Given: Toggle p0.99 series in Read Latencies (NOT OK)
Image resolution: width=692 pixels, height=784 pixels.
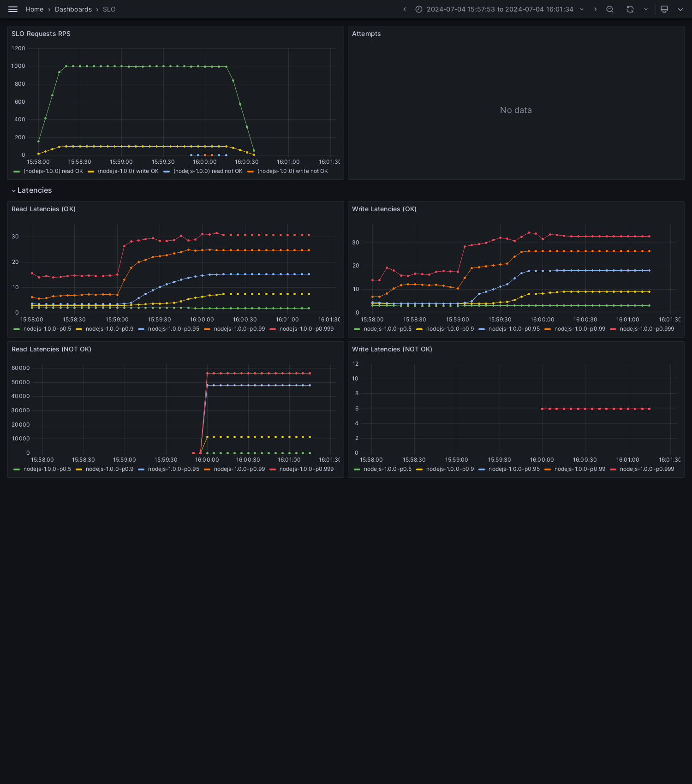Looking at the screenshot, I should (x=239, y=469).
